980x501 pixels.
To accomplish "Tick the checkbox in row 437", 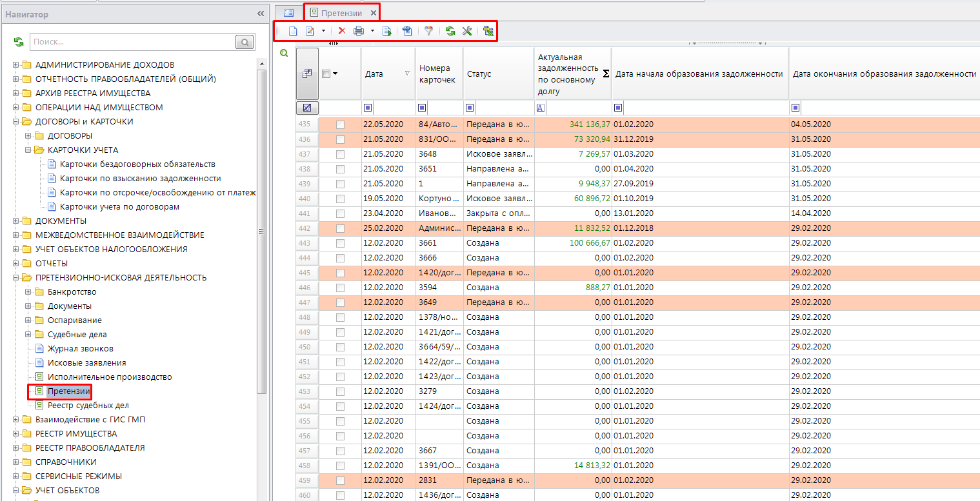I will [x=340, y=154].
